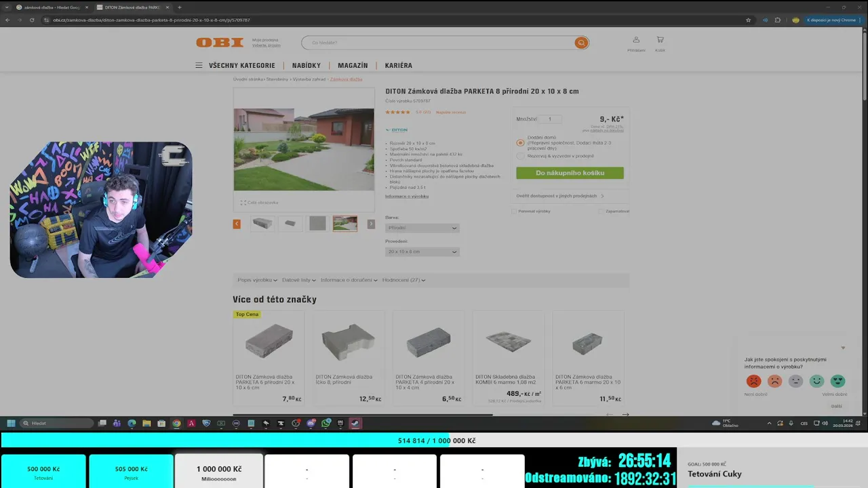Viewport: 868px width, 488px height.
Task: Check the Porovnat výrobky box
Action: pos(515,211)
